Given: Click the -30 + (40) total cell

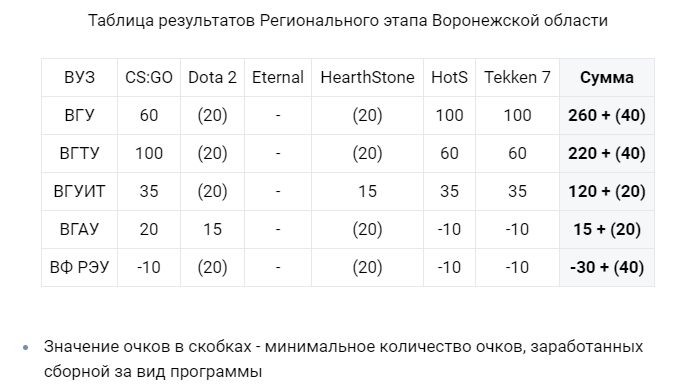Looking at the screenshot, I should [x=606, y=267].
